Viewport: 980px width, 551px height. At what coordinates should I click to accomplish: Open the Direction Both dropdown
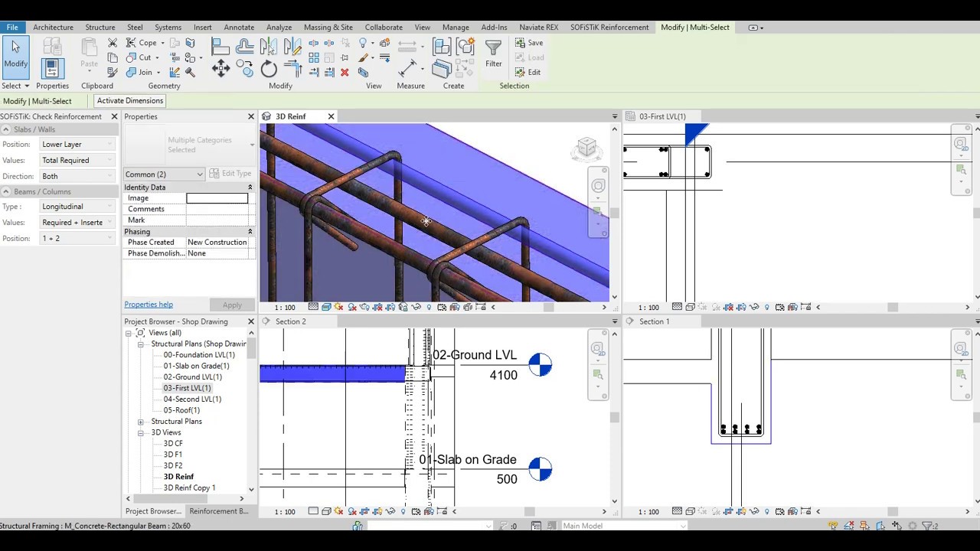[77, 177]
